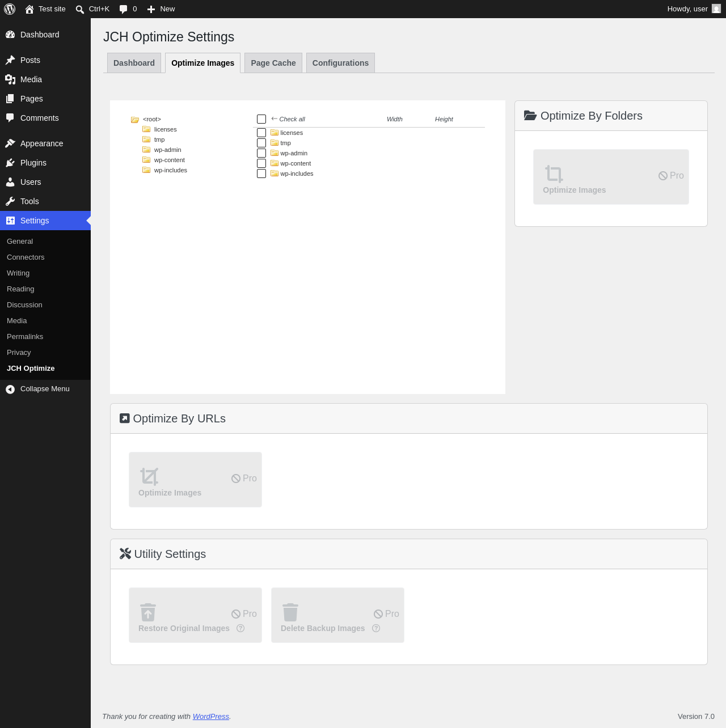
Task: Click the user avatar icon
Action: coord(716,9)
